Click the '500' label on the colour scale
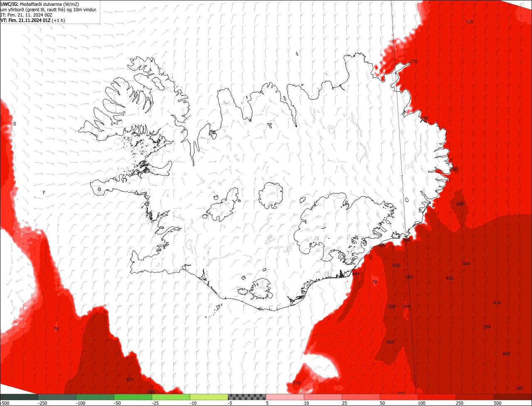532x406 pixels. (x=498, y=403)
